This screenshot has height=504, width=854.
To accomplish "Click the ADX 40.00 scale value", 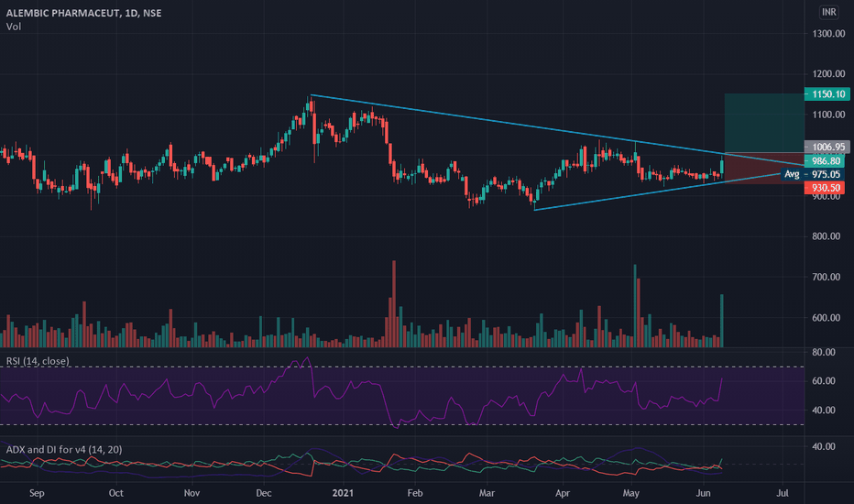I will click(x=824, y=446).
